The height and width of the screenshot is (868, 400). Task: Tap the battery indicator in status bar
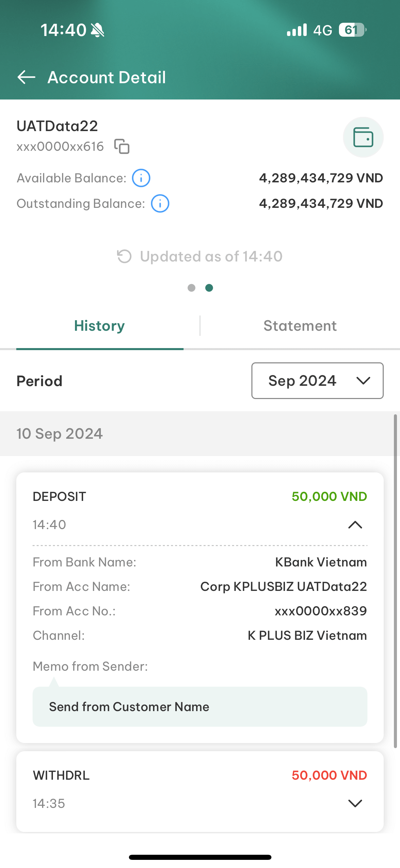coord(353,30)
